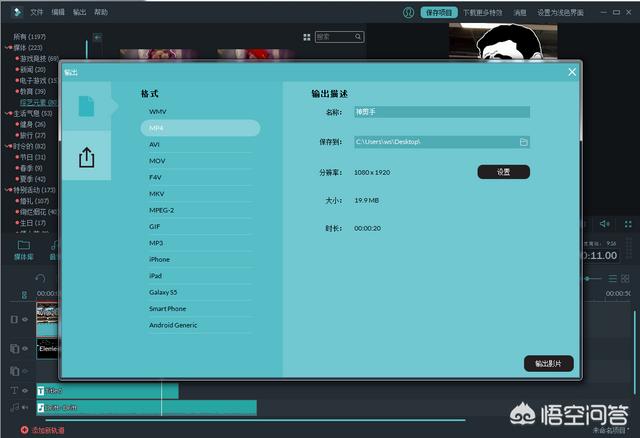Toggle visibility eye on second video track
The height and width of the screenshot is (438, 640).
pos(26,348)
